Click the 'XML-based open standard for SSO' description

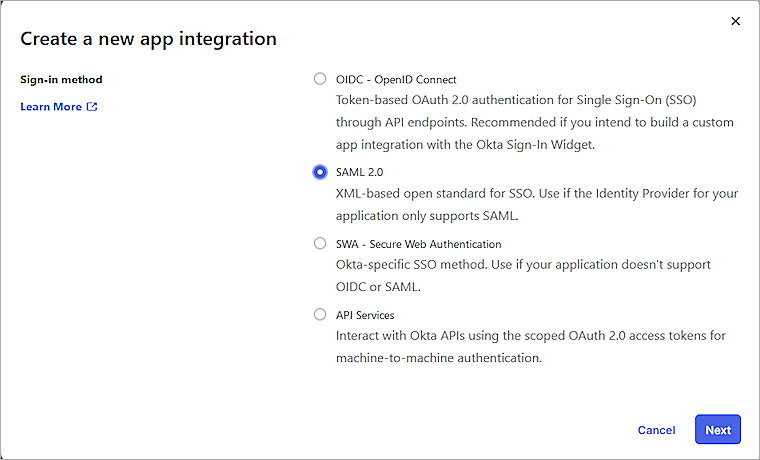pyautogui.click(x=537, y=193)
